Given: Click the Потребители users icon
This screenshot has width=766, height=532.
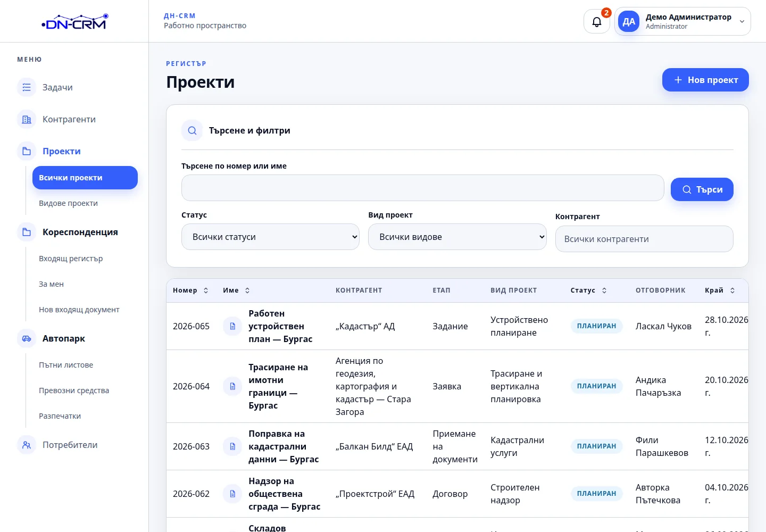Looking at the screenshot, I should pyautogui.click(x=27, y=445).
